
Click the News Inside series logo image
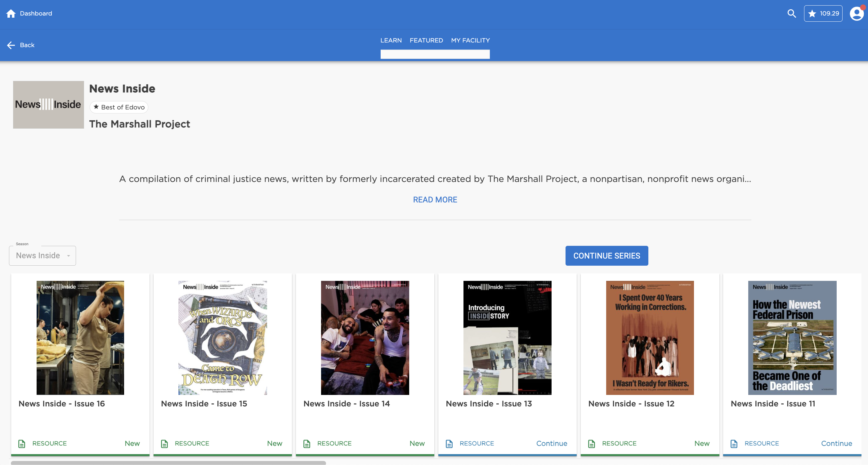(x=48, y=105)
